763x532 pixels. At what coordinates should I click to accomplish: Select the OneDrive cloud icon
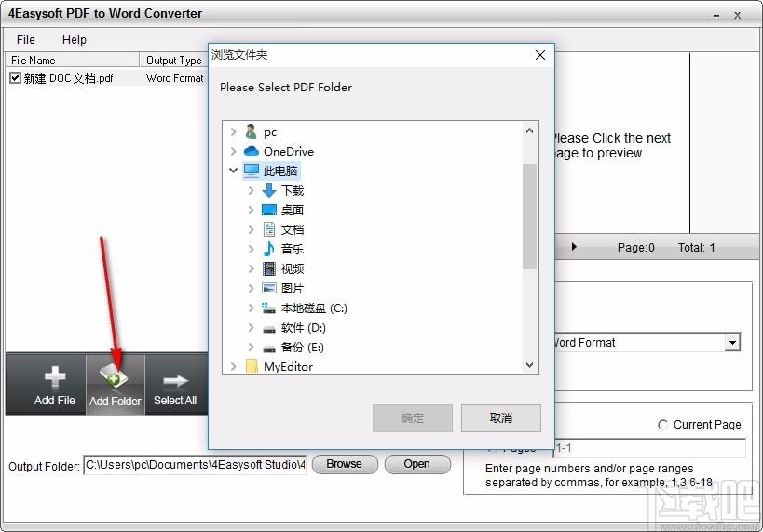252,151
